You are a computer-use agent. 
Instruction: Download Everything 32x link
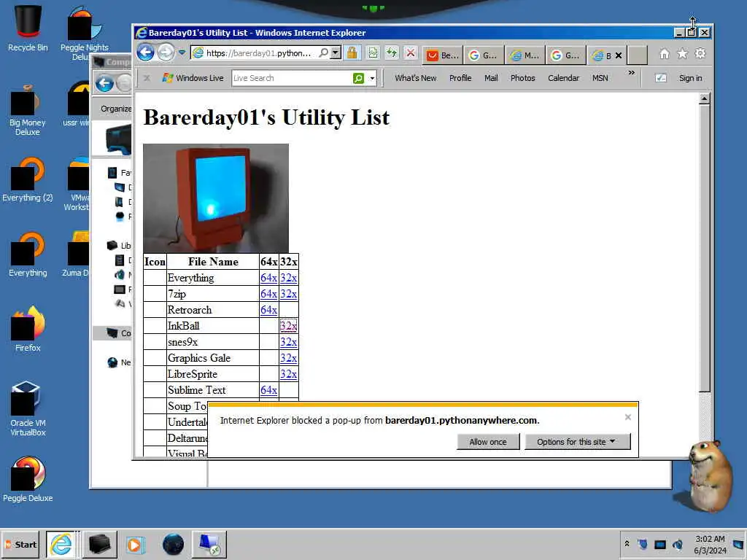click(x=288, y=278)
